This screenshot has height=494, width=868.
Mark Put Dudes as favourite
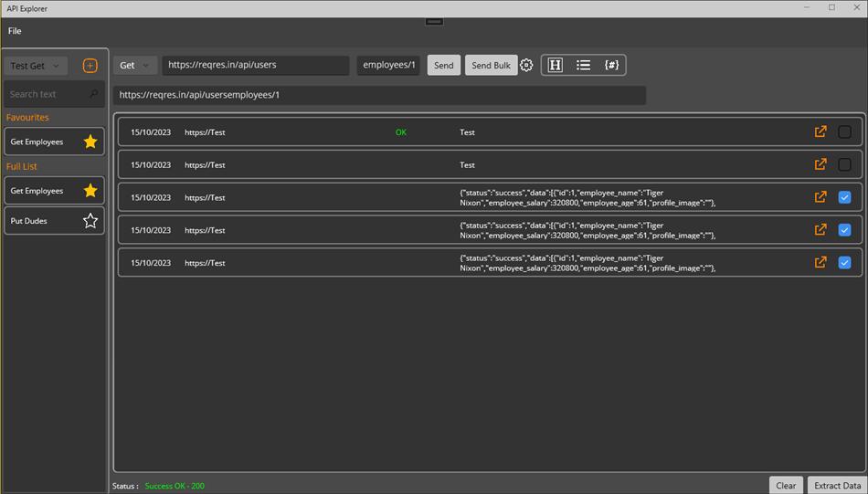pos(90,221)
